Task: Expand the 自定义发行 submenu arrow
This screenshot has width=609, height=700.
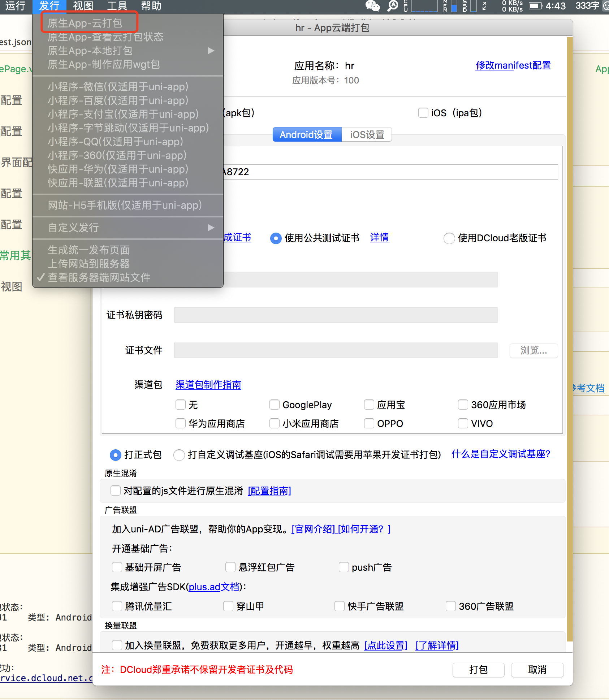Action: click(x=211, y=228)
